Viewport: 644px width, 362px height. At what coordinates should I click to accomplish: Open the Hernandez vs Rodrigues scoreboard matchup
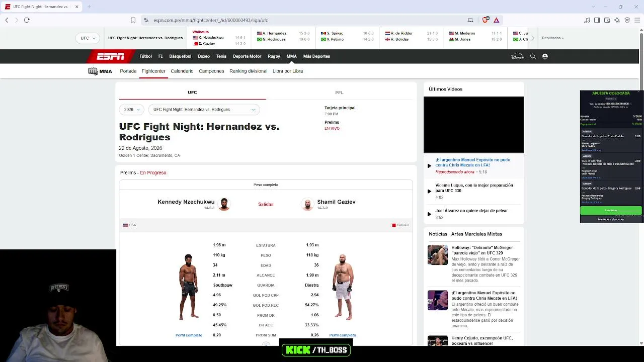tap(283, 36)
